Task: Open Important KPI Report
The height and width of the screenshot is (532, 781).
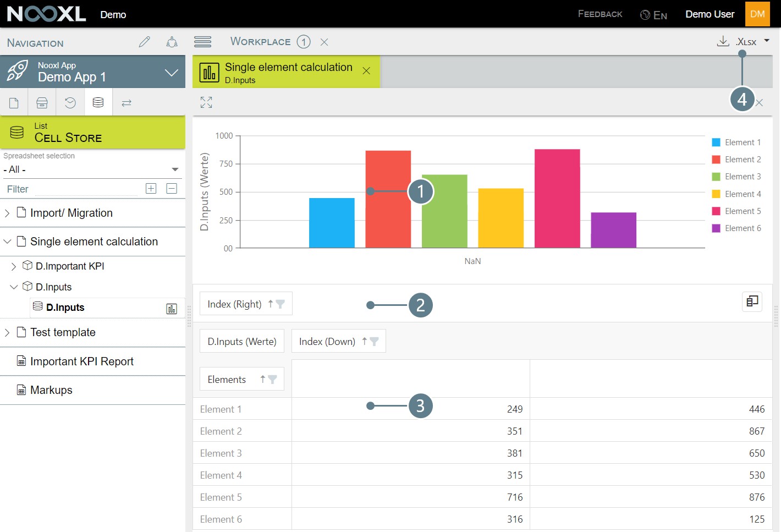Action: 82,361
